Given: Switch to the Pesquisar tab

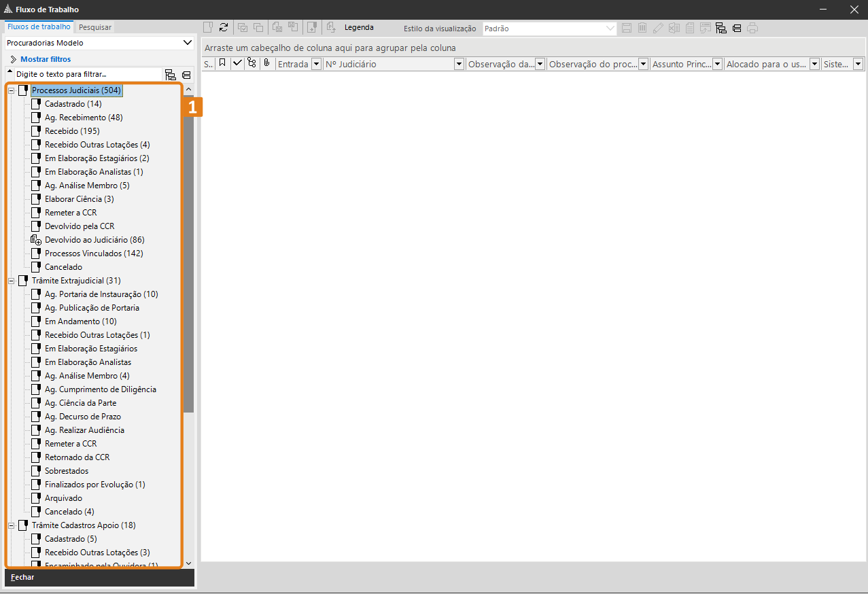Looking at the screenshot, I should coord(95,27).
